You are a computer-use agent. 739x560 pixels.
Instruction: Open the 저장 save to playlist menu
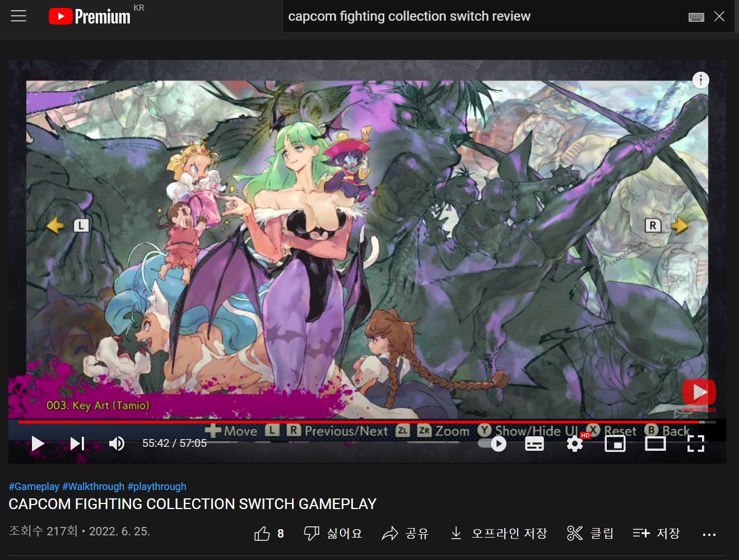pyautogui.click(x=656, y=533)
